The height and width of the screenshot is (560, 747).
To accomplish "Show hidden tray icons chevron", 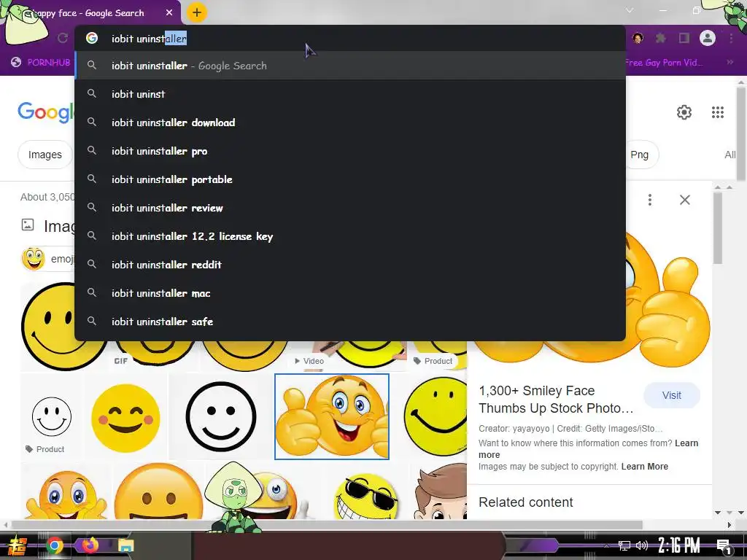I will tap(606, 545).
